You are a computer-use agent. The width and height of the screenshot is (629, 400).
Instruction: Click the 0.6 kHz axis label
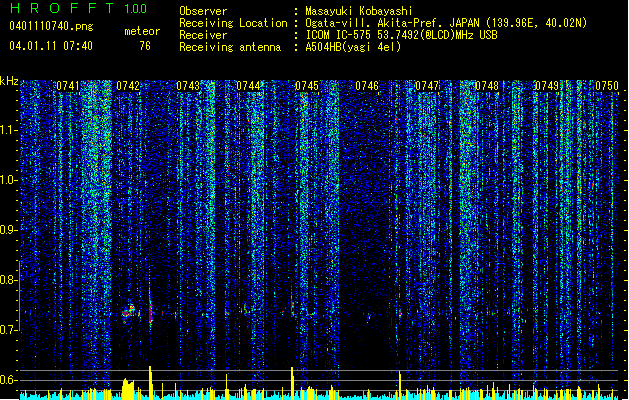pyautogui.click(x=8, y=380)
